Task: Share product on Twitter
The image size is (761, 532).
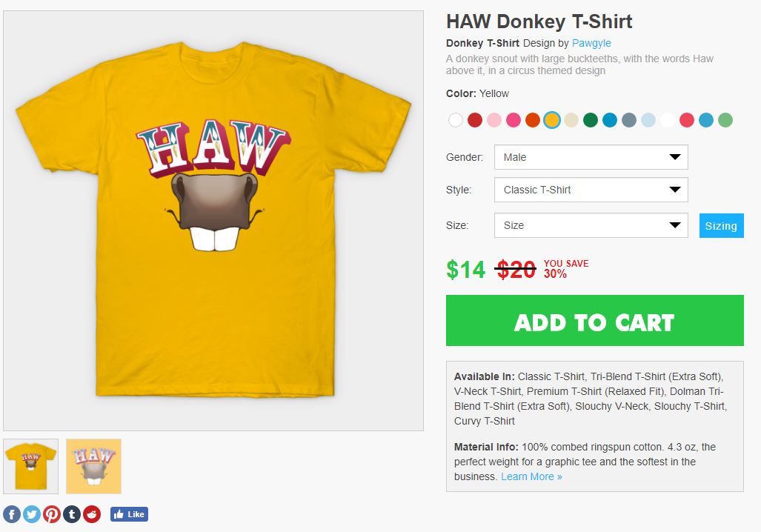Action: click(32, 514)
